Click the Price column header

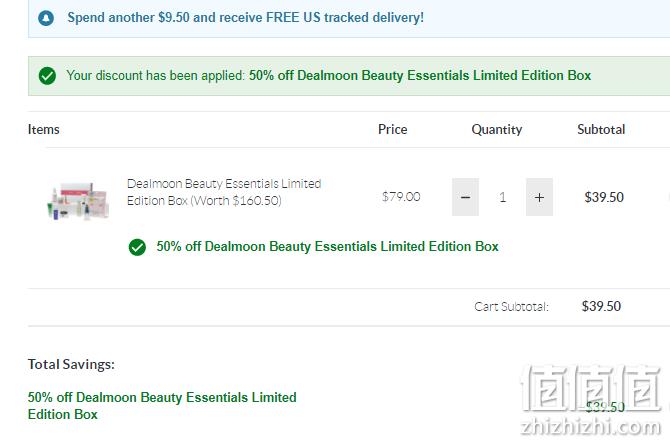[393, 129]
